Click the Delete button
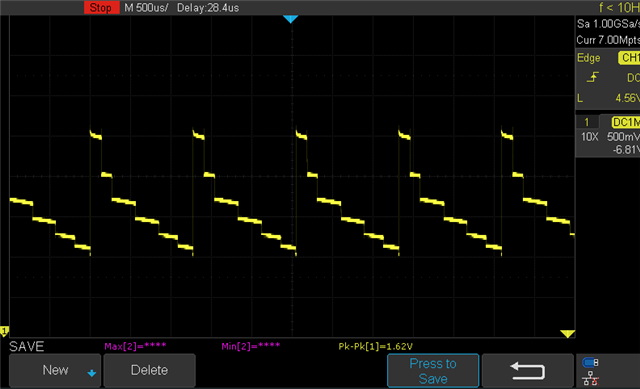640x389 pixels. (149, 371)
